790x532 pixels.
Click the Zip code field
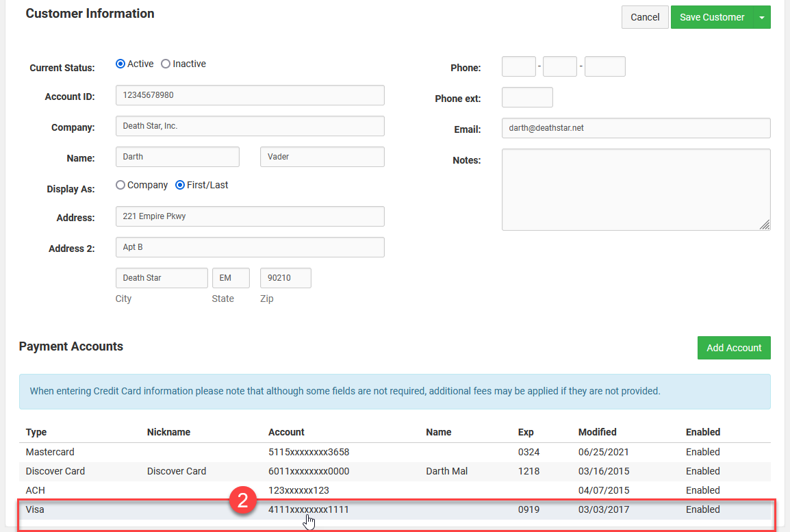[x=285, y=278]
